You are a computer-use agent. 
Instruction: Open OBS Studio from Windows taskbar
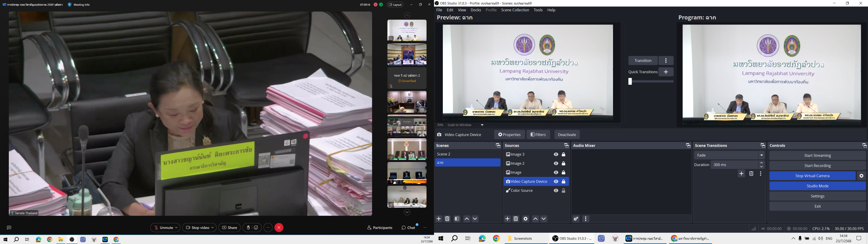click(571, 239)
